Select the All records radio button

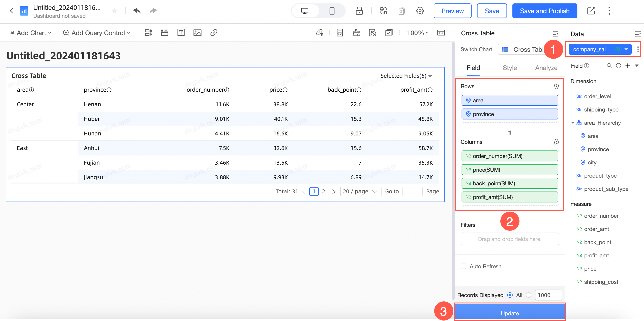(x=510, y=295)
